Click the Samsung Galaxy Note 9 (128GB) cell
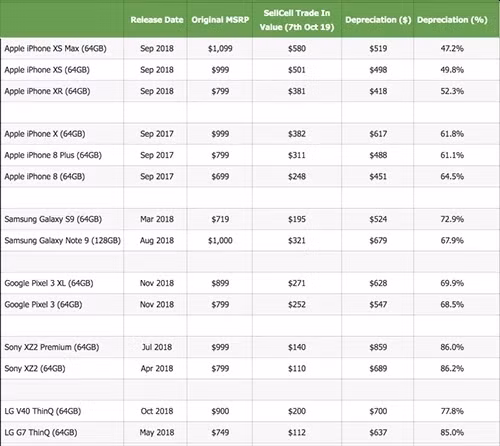Image resolution: width=500 pixels, height=446 pixels. 63,241
